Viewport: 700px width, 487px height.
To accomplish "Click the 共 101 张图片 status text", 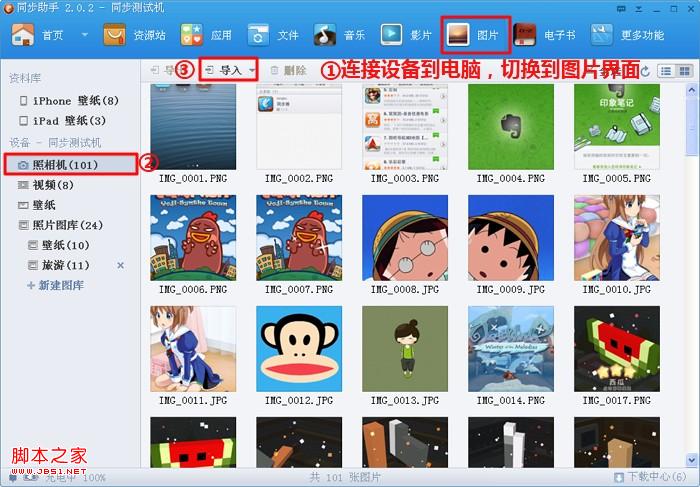I will tap(346, 477).
